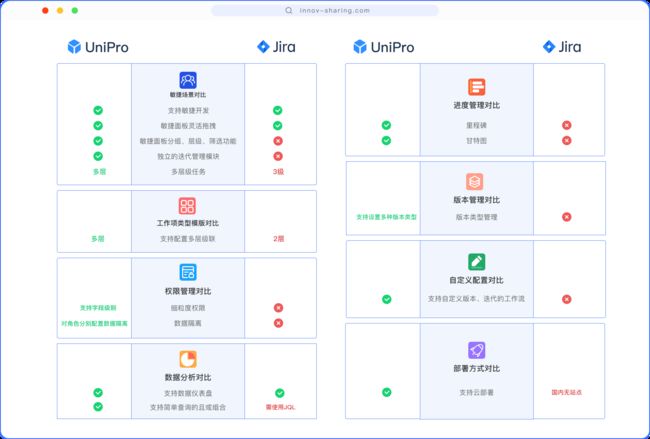The height and width of the screenshot is (439, 650).
Task: Click the 细粒度权限 row label
Action: pyautogui.click(x=188, y=308)
